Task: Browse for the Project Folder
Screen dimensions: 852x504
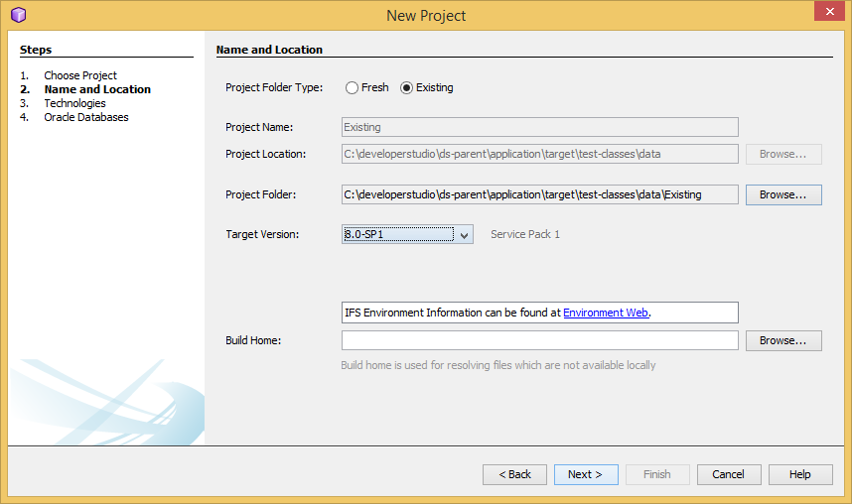Action: (x=783, y=194)
